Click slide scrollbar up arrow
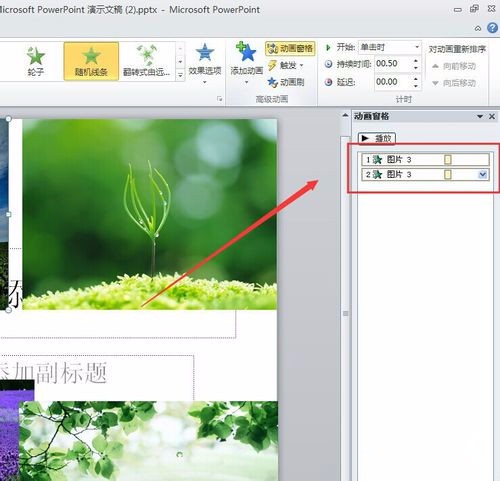The height and width of the screenshot is (481, 500). 345,115
